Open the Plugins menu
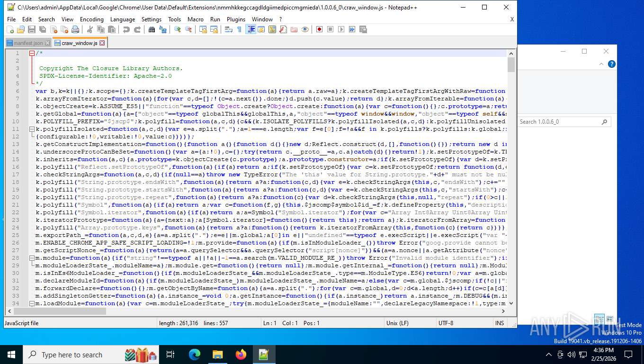Viewport: 644px width, 364px height. (x=236, y=19)
